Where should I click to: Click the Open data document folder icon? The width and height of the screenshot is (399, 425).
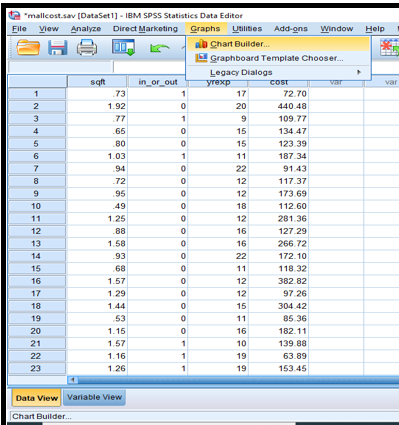click(28, 47)
